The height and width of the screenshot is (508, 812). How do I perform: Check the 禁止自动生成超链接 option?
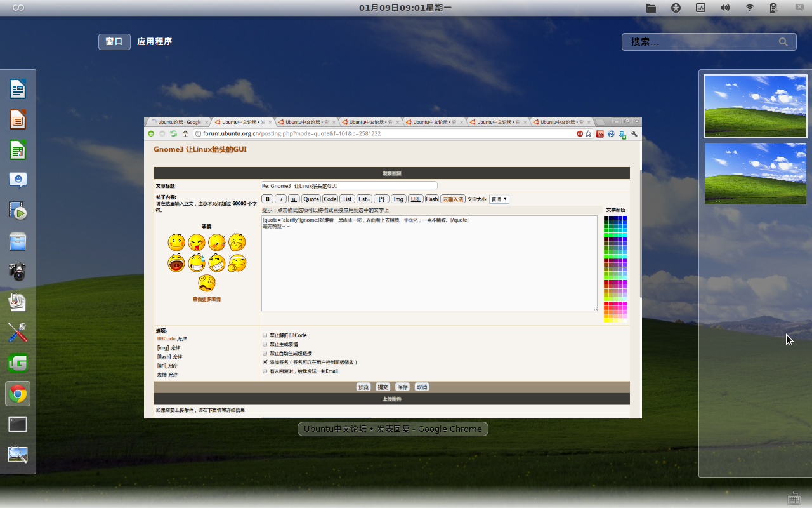[x=265, y=353]
